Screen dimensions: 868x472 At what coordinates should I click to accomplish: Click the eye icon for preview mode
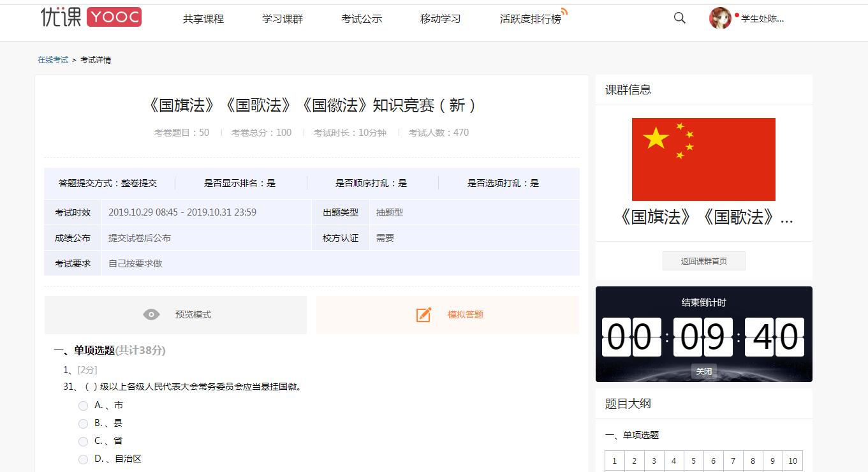[x=151, y=314]
